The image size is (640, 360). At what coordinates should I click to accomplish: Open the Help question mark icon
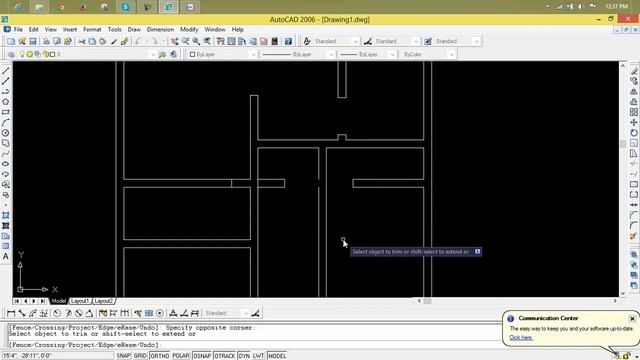click(x=288, y=41)
